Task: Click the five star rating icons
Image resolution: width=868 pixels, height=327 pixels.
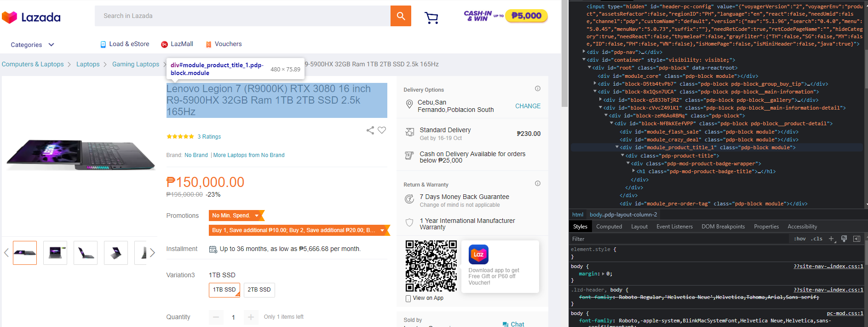Action: click(x=180, y=137)
